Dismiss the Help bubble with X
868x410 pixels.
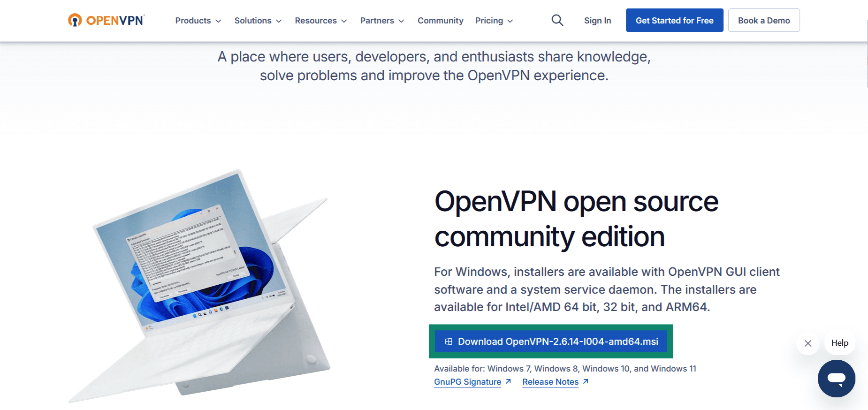pos(807,343)
